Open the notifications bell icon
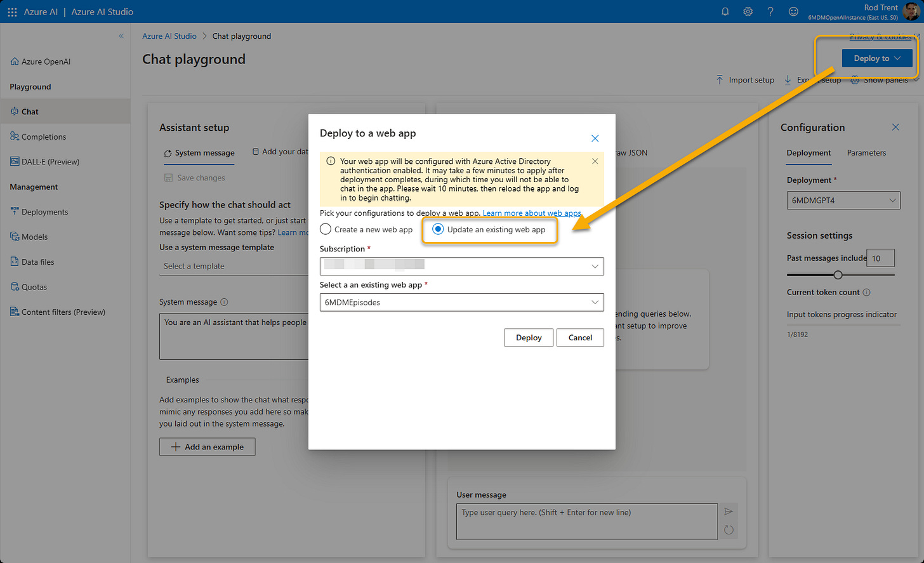924x563 pixels. coord(725,11)
